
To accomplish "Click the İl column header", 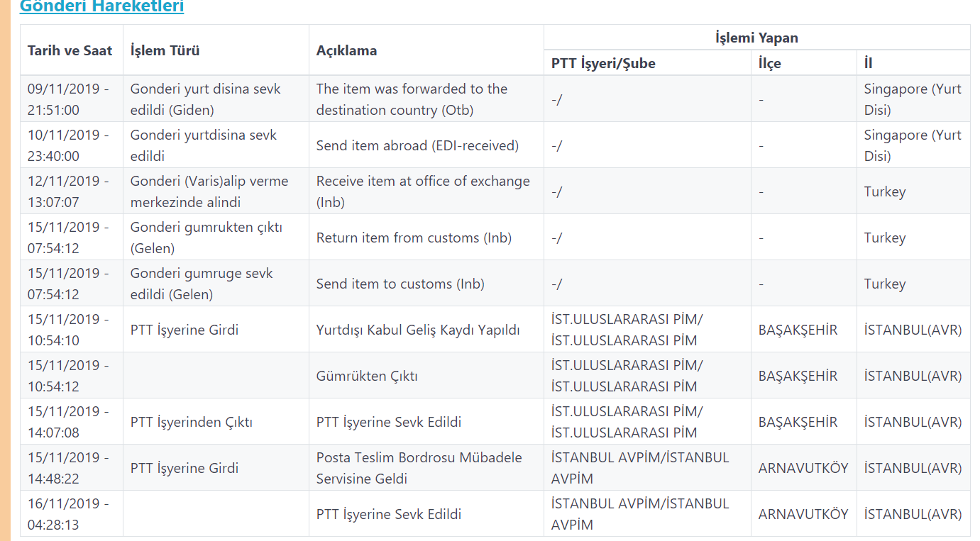I will coord(868,63).
